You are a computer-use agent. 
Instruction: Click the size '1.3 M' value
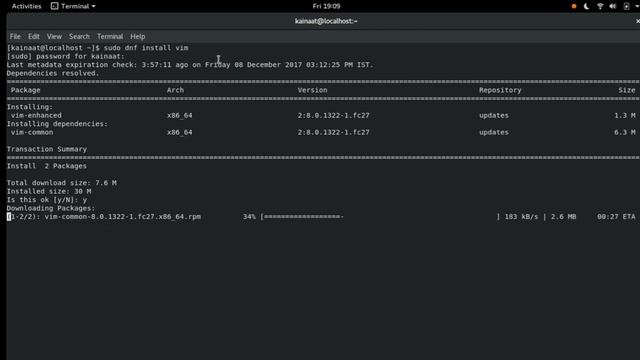[x=624, y=116]
